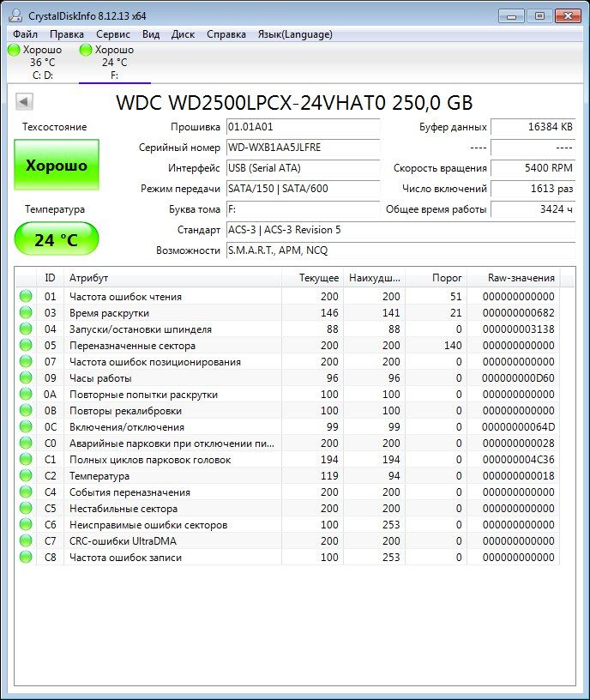The height and width of the screenshot is (700, 590).
Task: Click the transfer mode field SATA/150 | SATA/600
Action: tap(303, 189)
